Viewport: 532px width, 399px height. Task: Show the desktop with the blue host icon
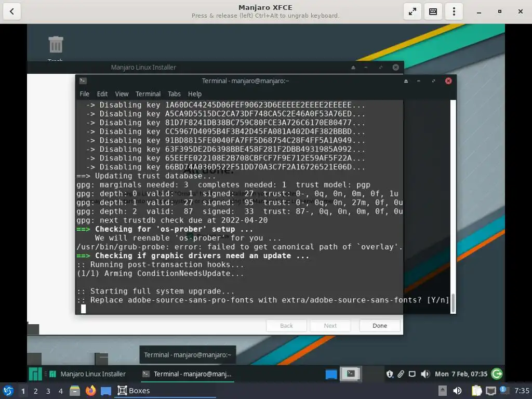click(106, 391)
